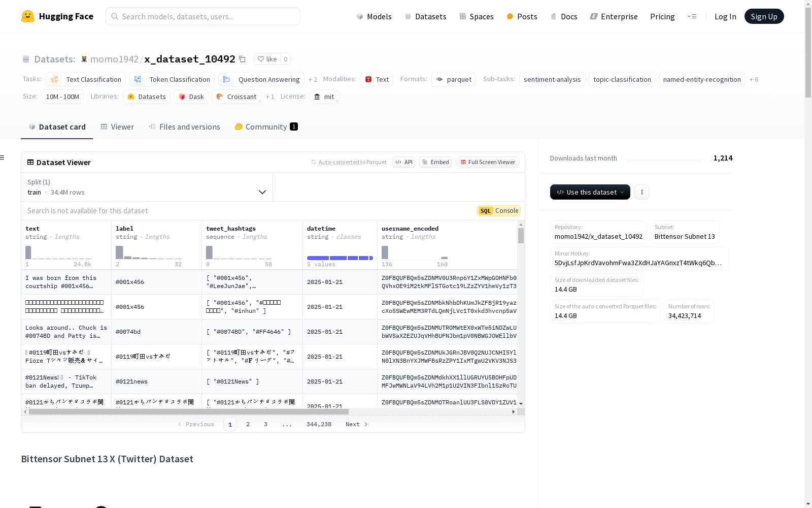The image size is (812, 508).
Task: Click the Dask library icon
Action: (x=182, y=97)
